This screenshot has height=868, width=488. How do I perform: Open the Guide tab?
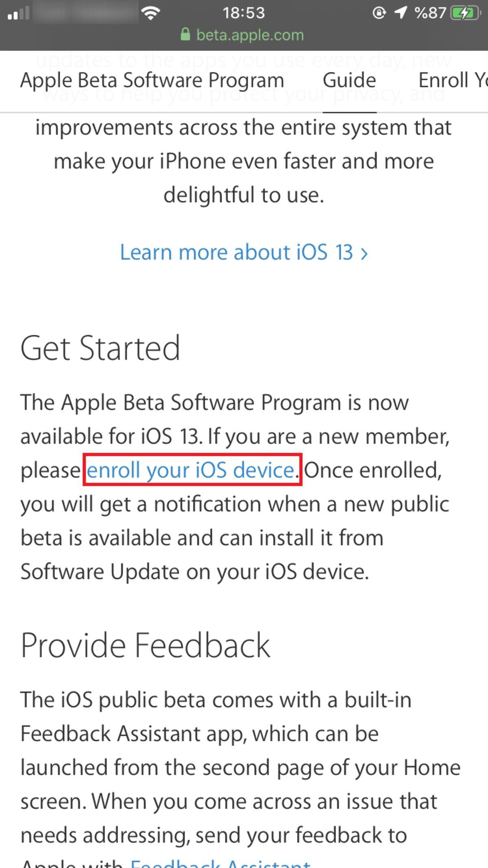tap(349, 80)
